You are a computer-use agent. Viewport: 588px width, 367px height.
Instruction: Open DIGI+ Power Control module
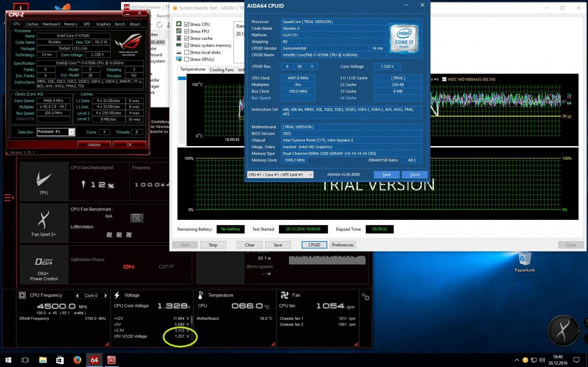(44, 265)
